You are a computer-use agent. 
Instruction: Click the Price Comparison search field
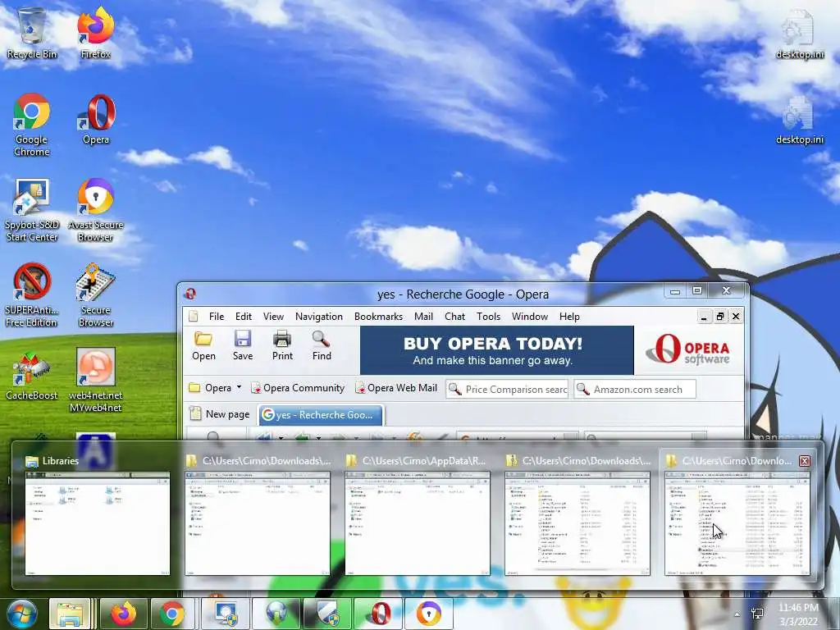(x=507, y=389)
